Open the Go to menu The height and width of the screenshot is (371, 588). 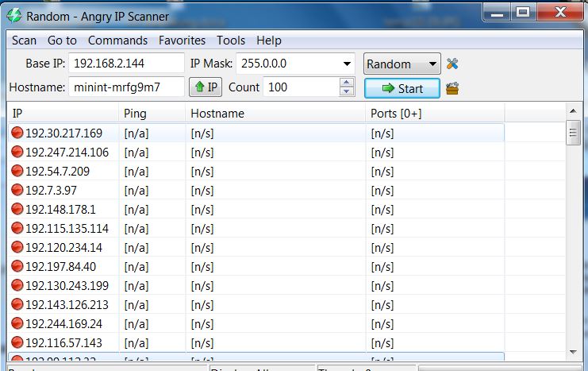62,41
